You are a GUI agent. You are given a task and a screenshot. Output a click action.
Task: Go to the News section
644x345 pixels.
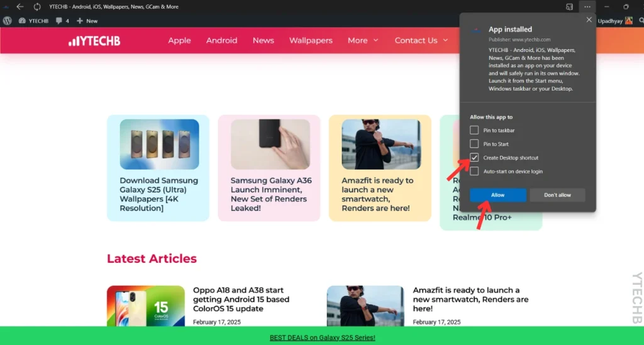pos(264,40)
